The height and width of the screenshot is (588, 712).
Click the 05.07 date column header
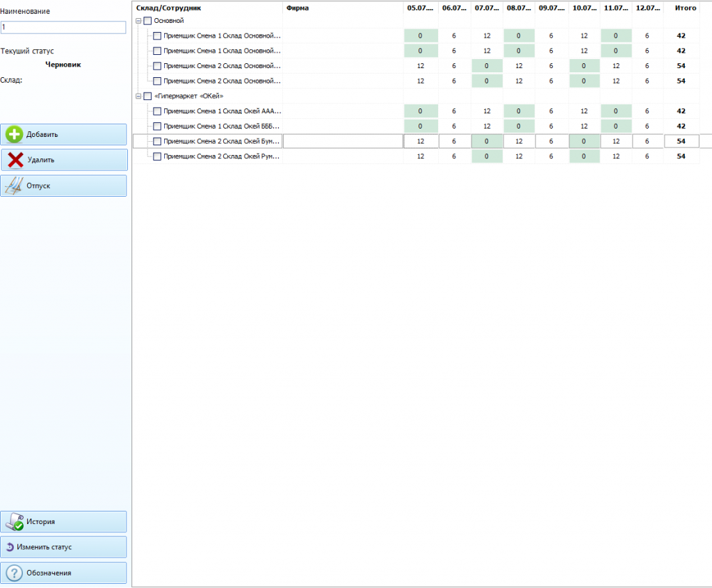[420, 8]
